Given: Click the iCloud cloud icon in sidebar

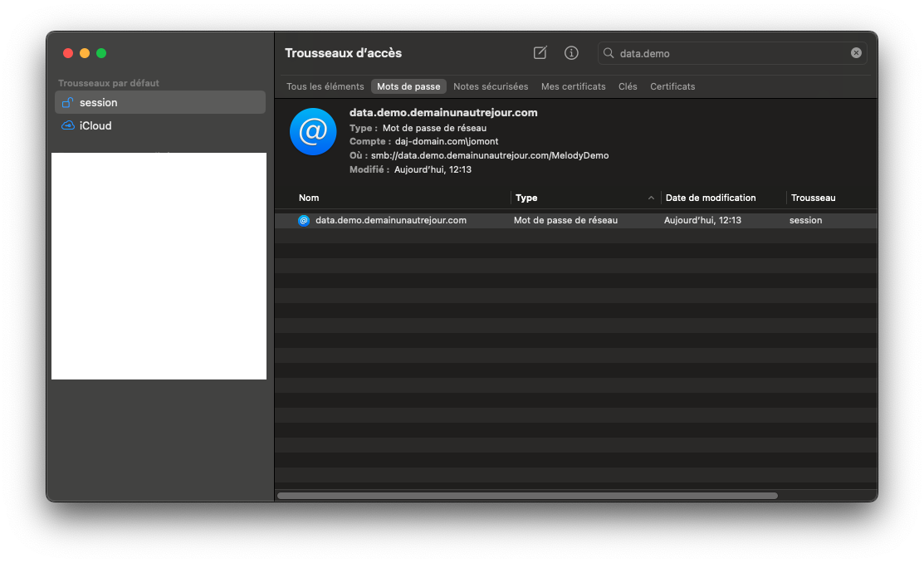Looking at the screenshot, I should (x=68, y=126).
